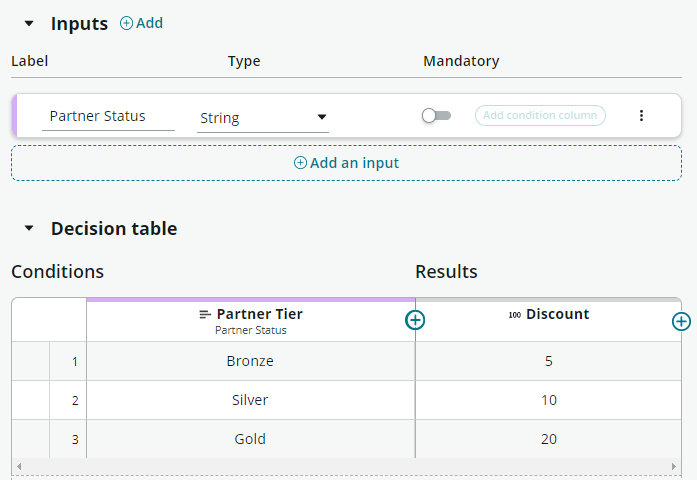Click the Decision table section title
Image resolution: width=697 pixels, height=480 pixels.
point(114,228)
